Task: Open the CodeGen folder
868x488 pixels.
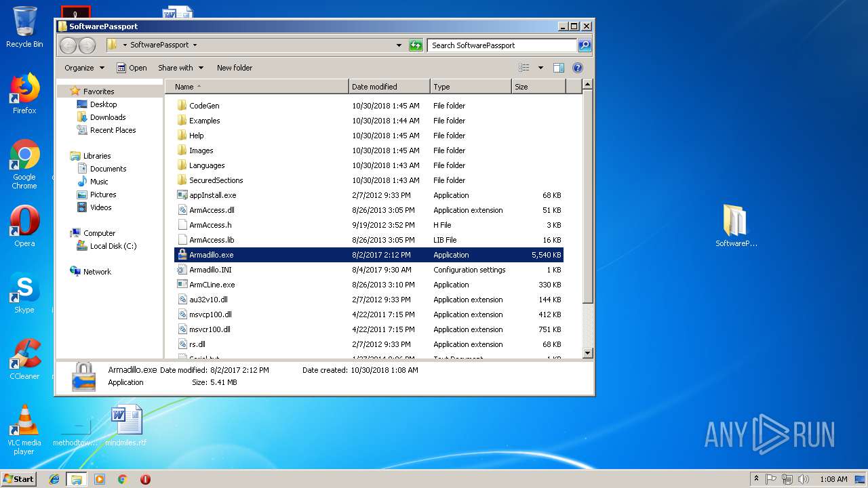Action: pos(204,106)
